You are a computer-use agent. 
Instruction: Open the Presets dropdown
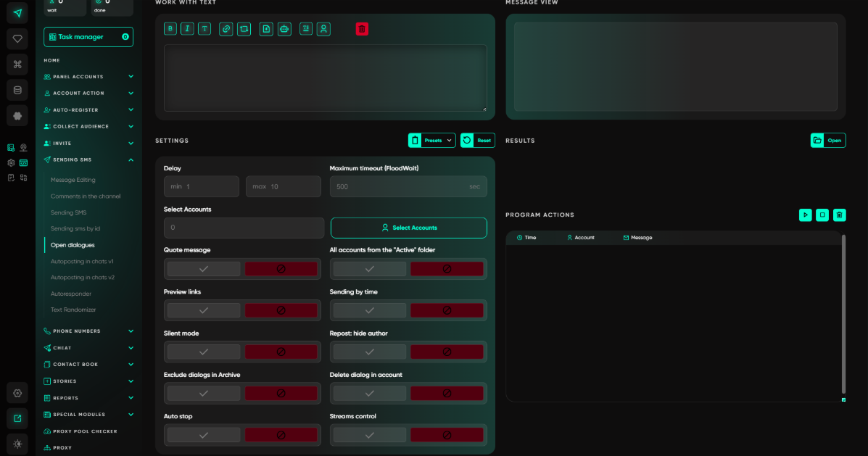click(x=431, y=141)
